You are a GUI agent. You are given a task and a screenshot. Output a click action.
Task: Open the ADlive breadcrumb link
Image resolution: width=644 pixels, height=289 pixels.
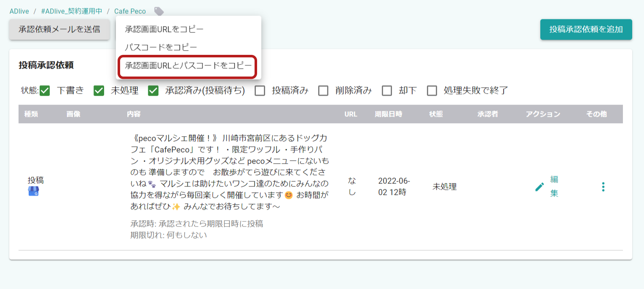click(x=19, y=11)
